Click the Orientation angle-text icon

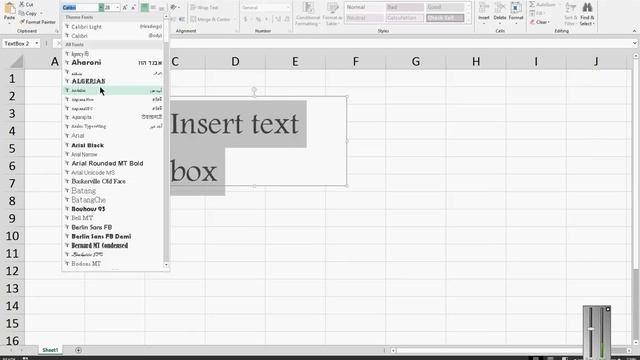tap(173, 7)
